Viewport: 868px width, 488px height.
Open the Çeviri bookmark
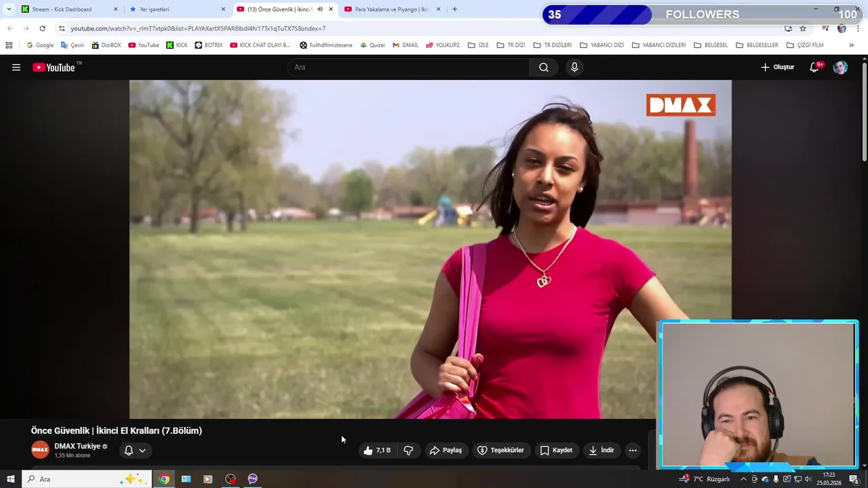[x=73, y=45]
